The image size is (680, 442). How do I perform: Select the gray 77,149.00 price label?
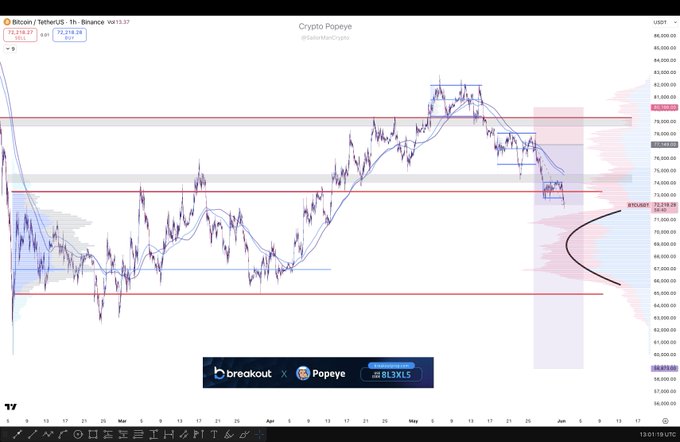pyautogui.click(x=664, y=144)
